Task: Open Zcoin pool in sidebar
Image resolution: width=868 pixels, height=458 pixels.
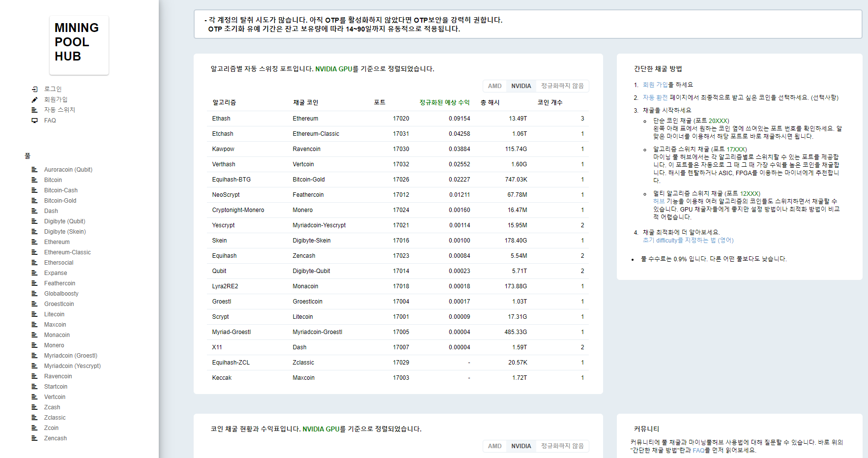Action: point(51,428)
